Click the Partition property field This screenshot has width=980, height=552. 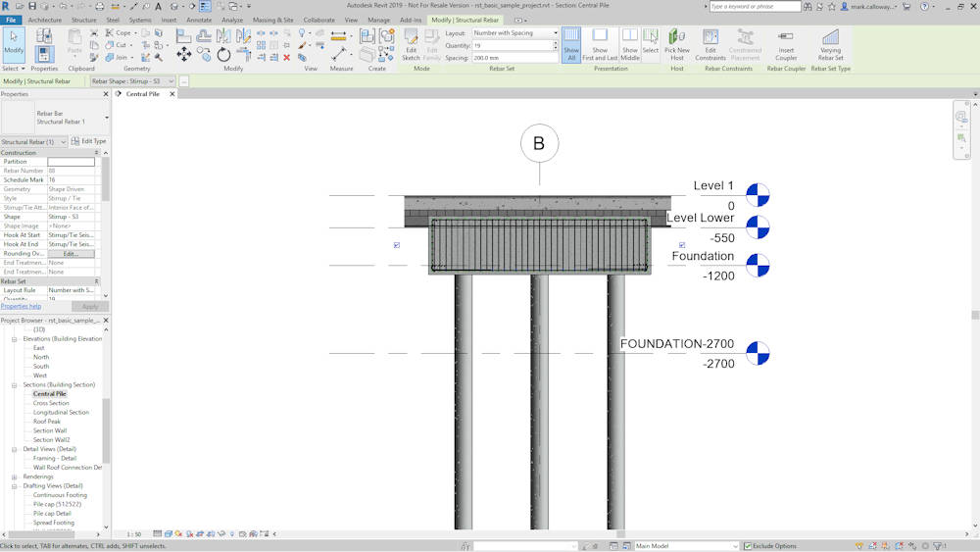pos(72,162)
